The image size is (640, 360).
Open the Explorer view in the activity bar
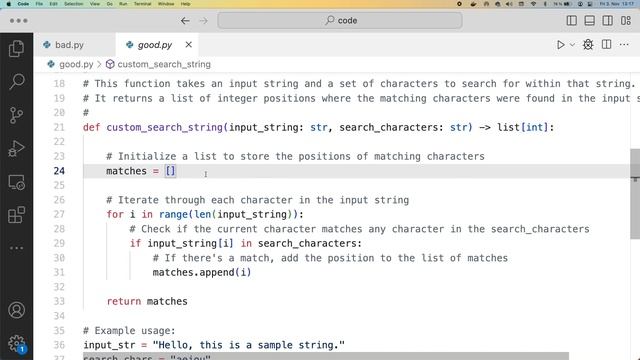pyautogui.click(x=16, y=49)
